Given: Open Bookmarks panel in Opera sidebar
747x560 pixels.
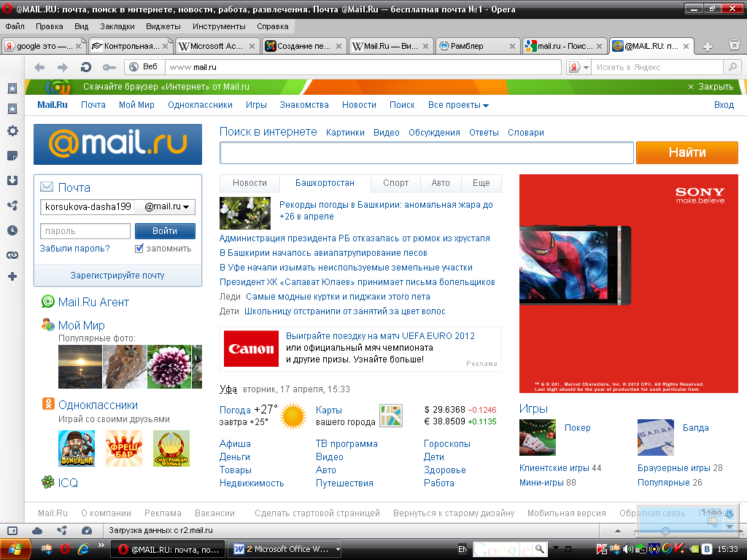Looking at the screenshot, I should [x=12, y=88].
